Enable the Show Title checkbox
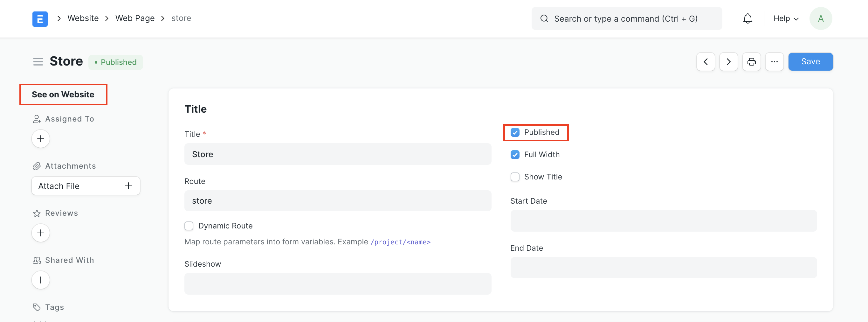This screenshot has height=322, width=868. [x=515, y=177]
